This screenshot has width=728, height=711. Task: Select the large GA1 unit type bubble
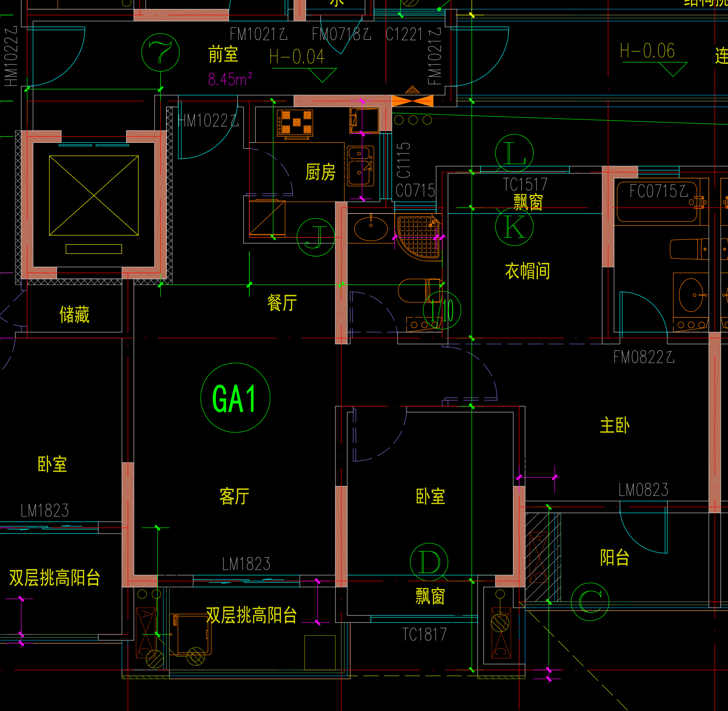235,398
